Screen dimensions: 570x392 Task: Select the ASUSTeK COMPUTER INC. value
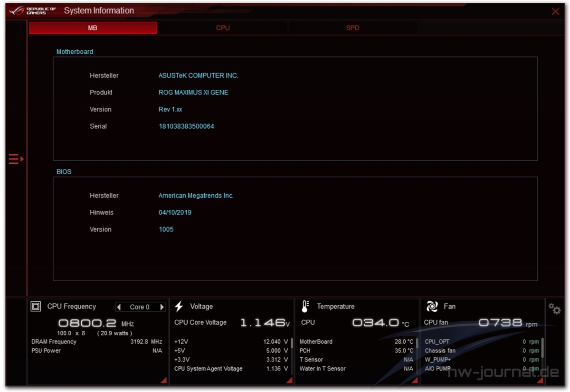pyautogui.click(x=198, y=75)
